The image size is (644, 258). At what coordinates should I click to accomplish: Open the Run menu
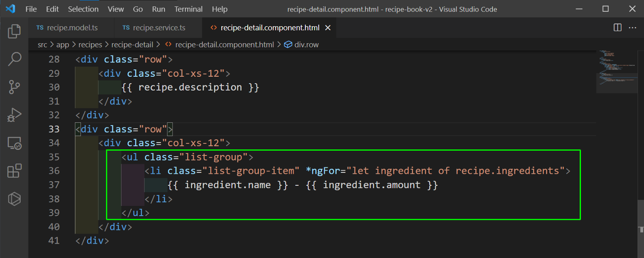(159, 9)
